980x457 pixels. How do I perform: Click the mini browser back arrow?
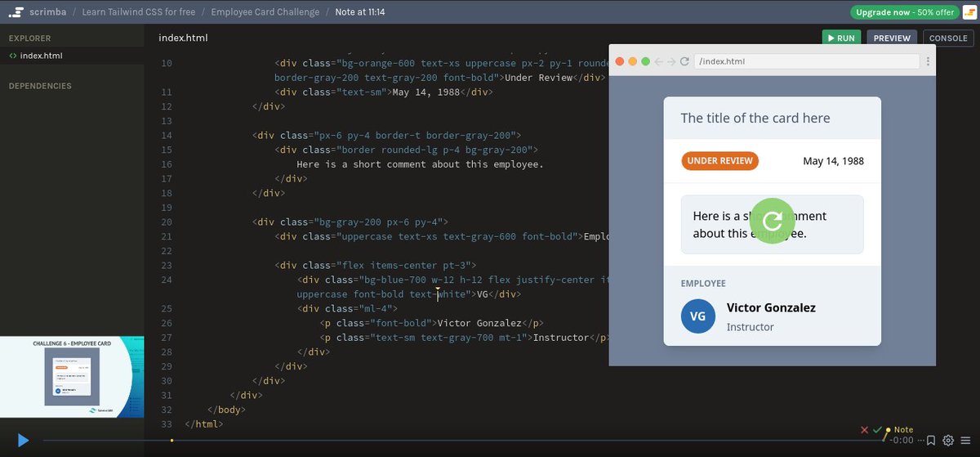659,61
